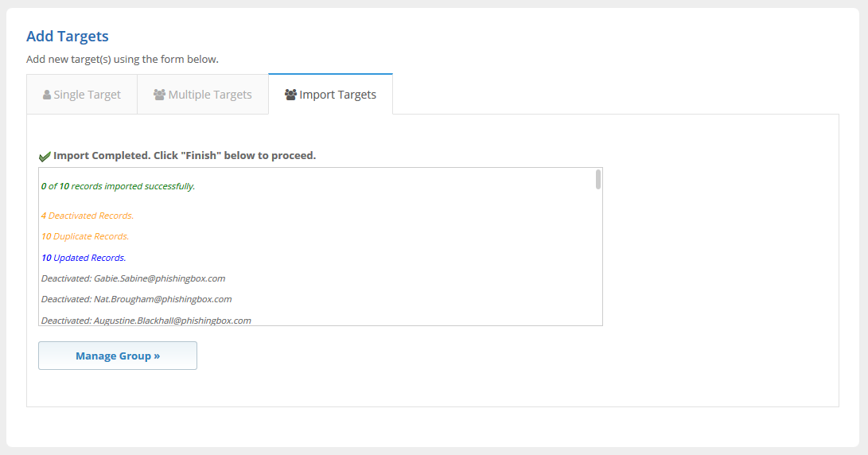
Task: Click the Nat.Brougham deactivated email entry
Action: [x=136, y=299]
